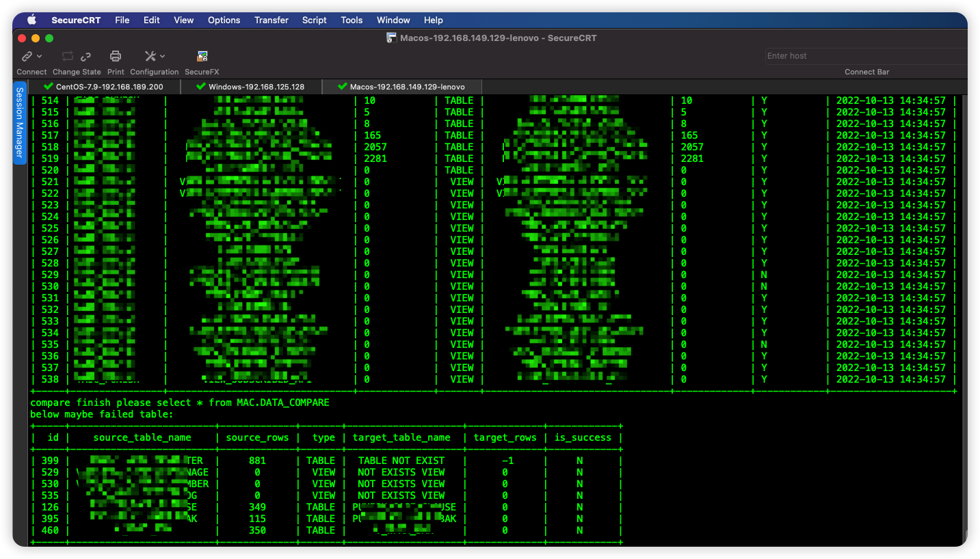Image resolution: width=980 pixels, height=559 pixels.
Task: Click the 'below maybe failed table:' line
Action: coord(102,414)
